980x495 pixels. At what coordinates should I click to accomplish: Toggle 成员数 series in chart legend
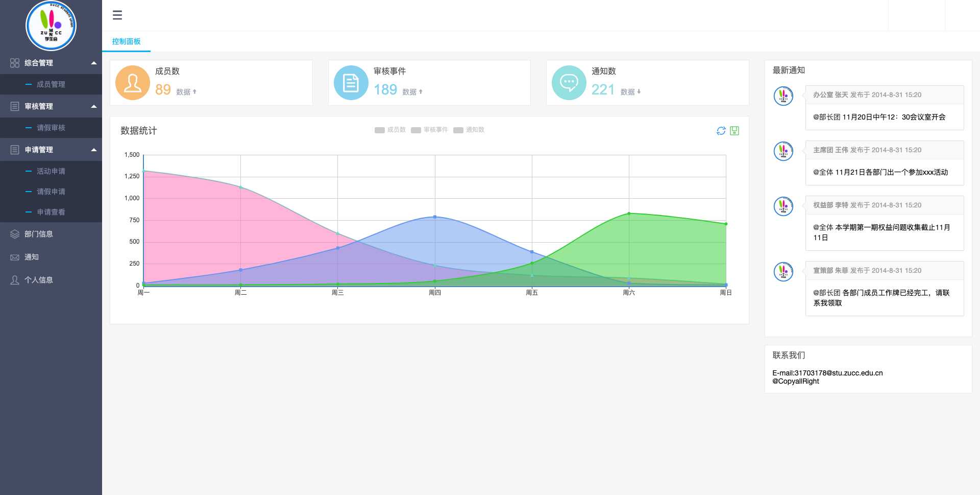coord(390,130)
